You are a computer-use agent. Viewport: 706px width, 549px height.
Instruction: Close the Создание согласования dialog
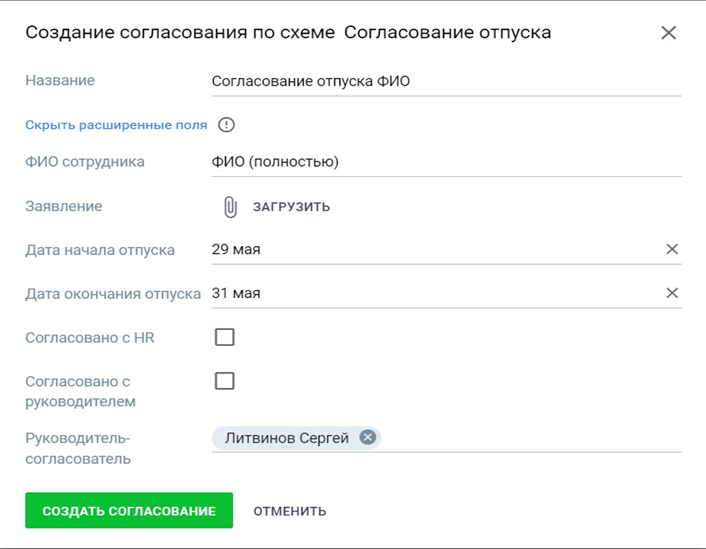[x=668, y=33]
